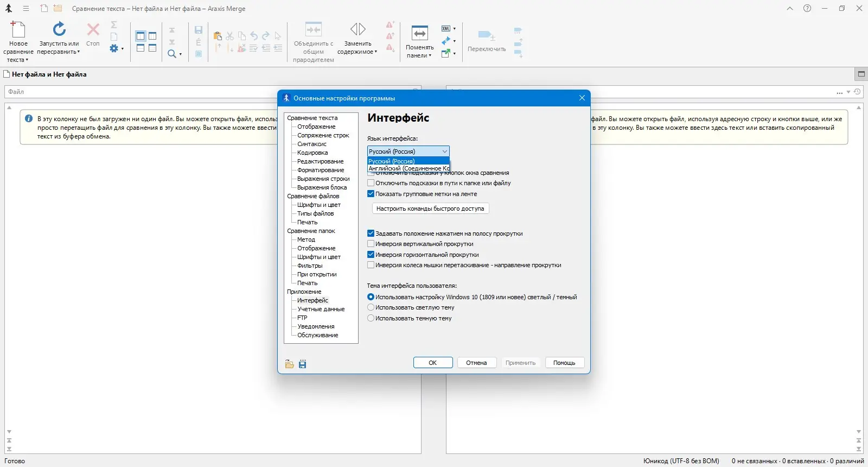Open the Синтаксис settings page
The image size is (868, 467).
312,144
